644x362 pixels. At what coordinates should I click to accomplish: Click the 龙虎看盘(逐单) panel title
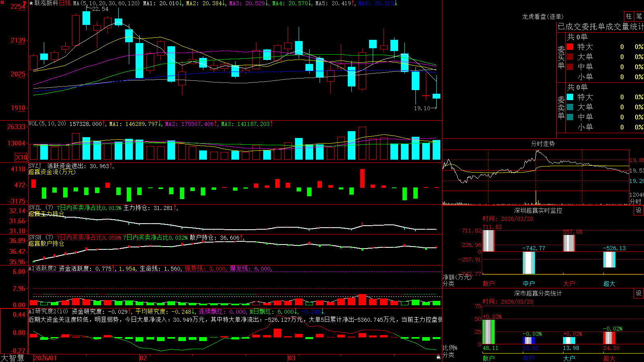point(543,16)
